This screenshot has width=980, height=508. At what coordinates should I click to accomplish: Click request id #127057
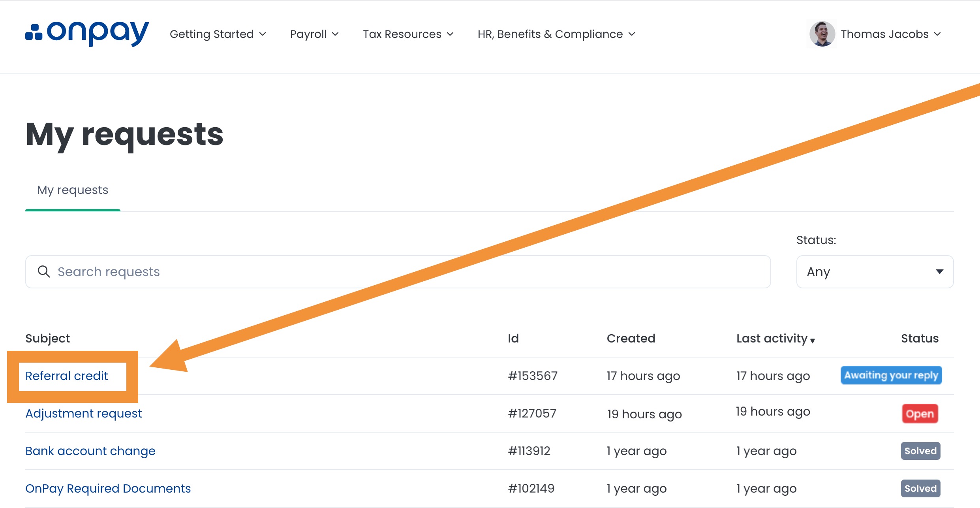click(x=532, y=414)
